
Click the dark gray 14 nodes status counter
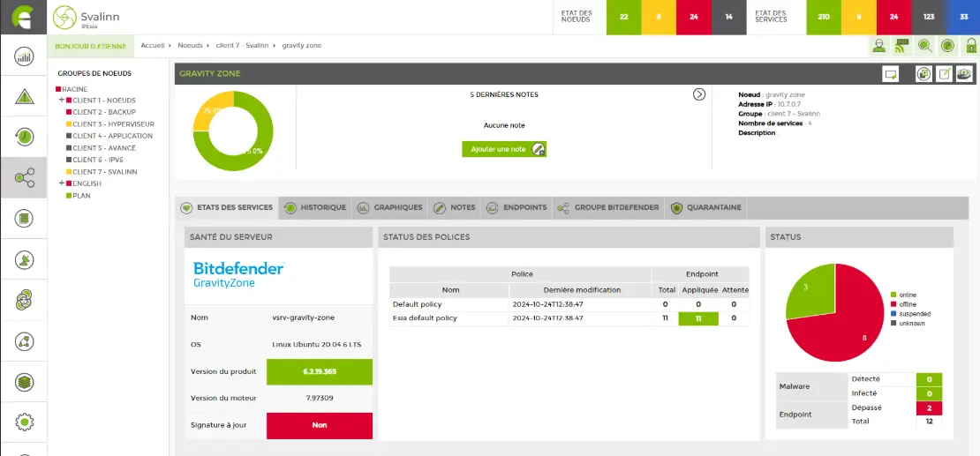[728, 17]
